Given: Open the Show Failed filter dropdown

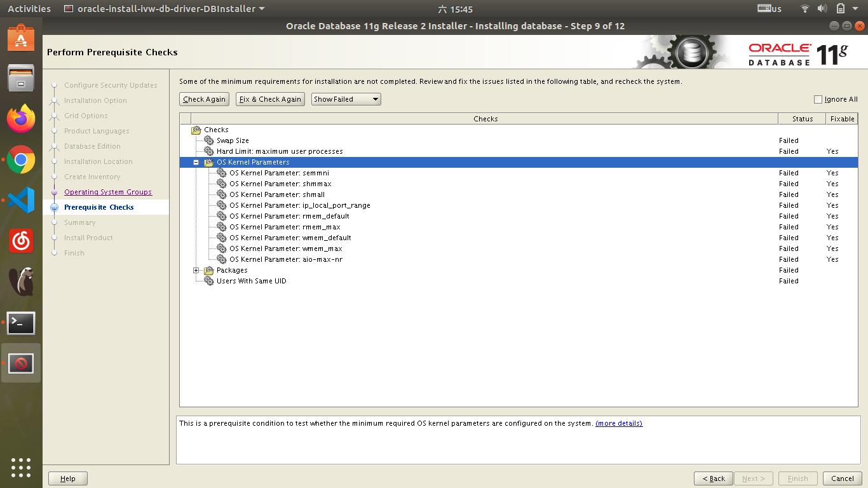Looking at the screenshot, I should [346, 99].
